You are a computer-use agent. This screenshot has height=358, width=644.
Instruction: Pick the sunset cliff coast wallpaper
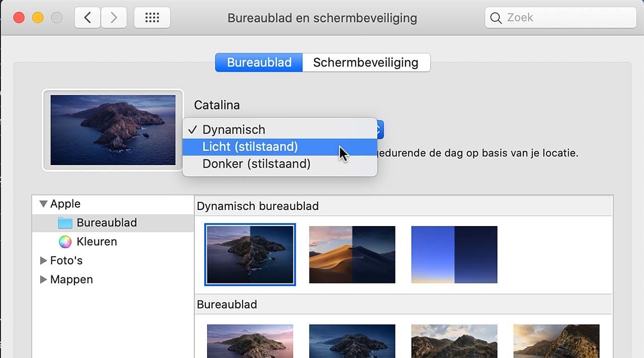556,341
